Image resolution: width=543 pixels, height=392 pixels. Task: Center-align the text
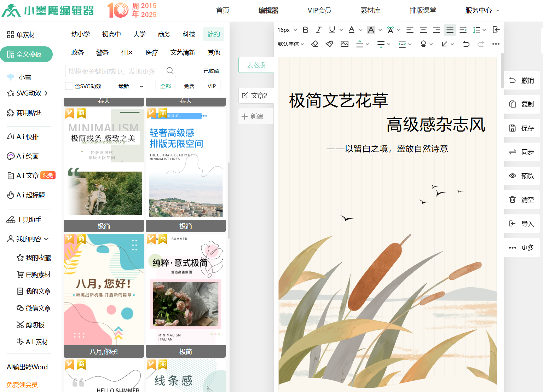[423, 30]
